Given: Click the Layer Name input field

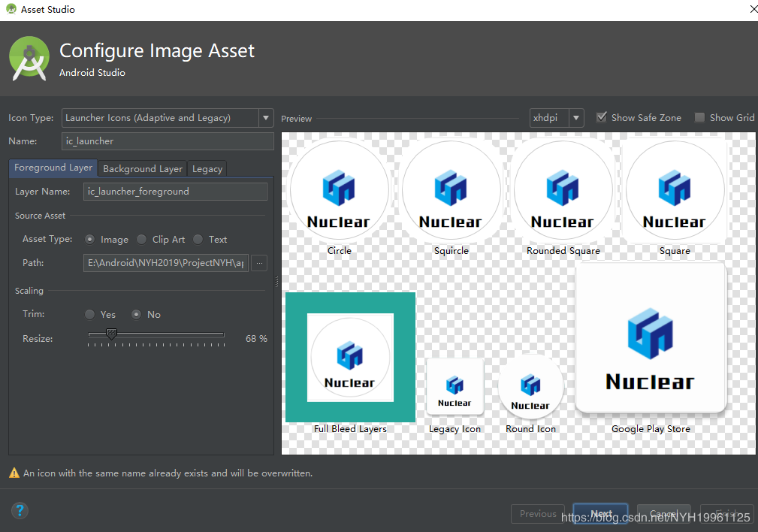Looking at the screenshot, I should pos(175,192).
